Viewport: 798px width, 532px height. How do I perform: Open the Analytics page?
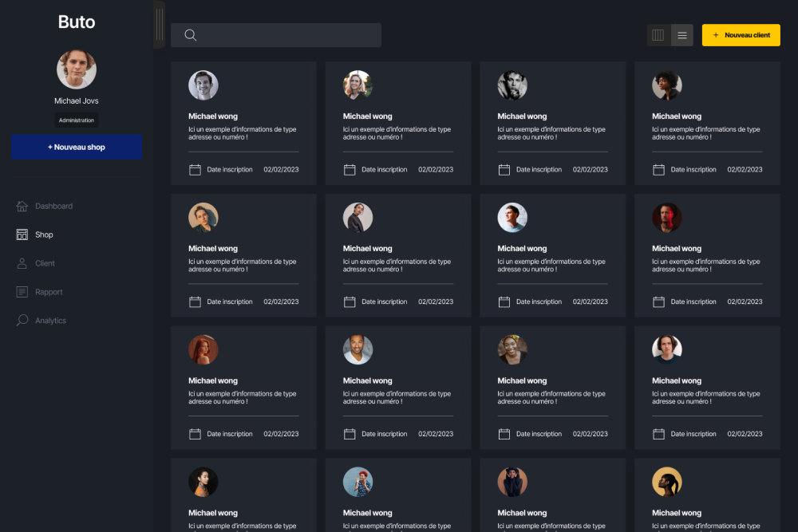click(x=50, y=321)
